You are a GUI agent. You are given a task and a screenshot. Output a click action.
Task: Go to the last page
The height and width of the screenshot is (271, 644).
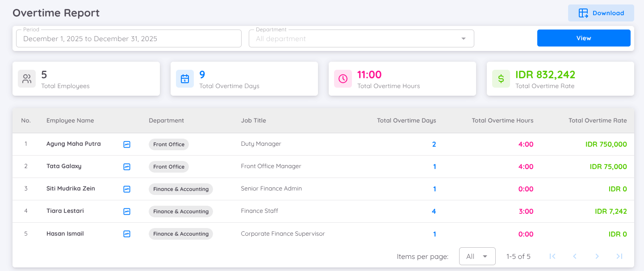coord(619,256)
